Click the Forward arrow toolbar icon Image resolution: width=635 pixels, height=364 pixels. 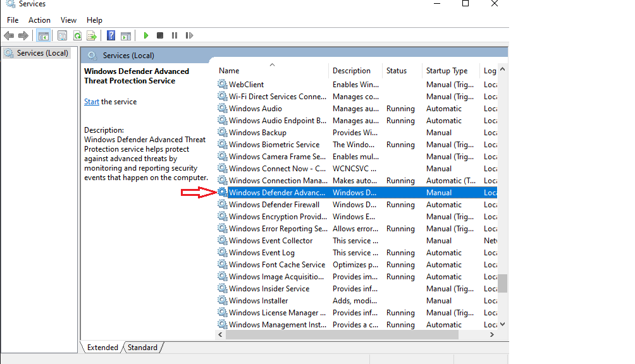tap(23, 35)
